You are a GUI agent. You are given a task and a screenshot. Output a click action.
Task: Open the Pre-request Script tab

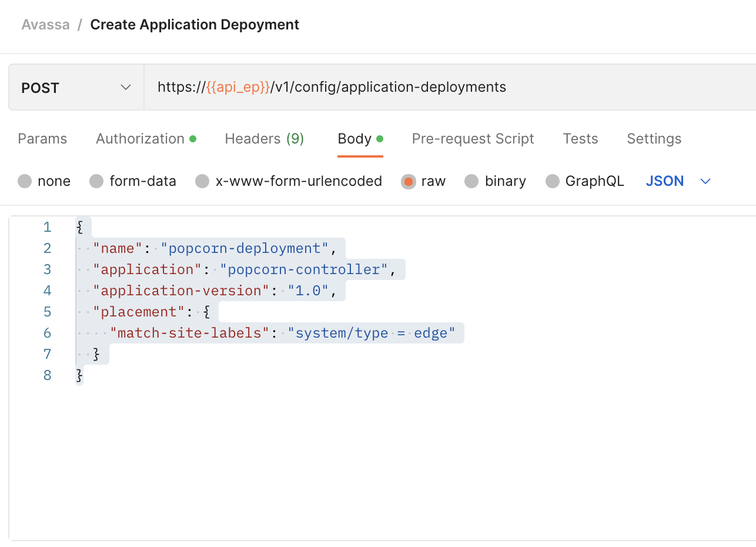click(x=473, y=139)
